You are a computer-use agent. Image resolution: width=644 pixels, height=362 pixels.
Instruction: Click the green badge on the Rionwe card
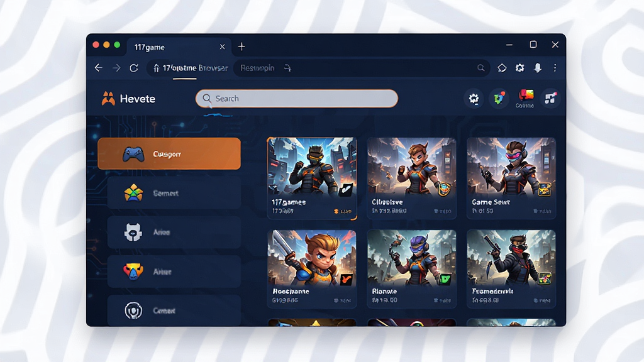point(445,280)
